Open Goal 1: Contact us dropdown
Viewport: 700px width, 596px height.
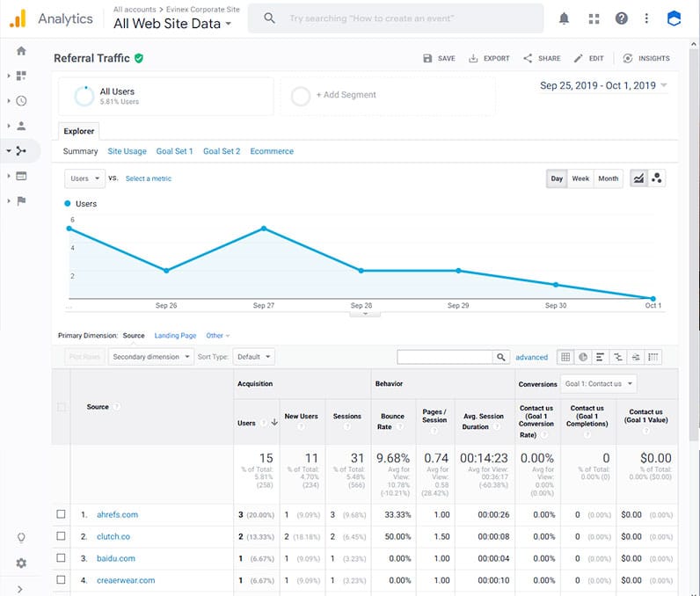[598, 383]
